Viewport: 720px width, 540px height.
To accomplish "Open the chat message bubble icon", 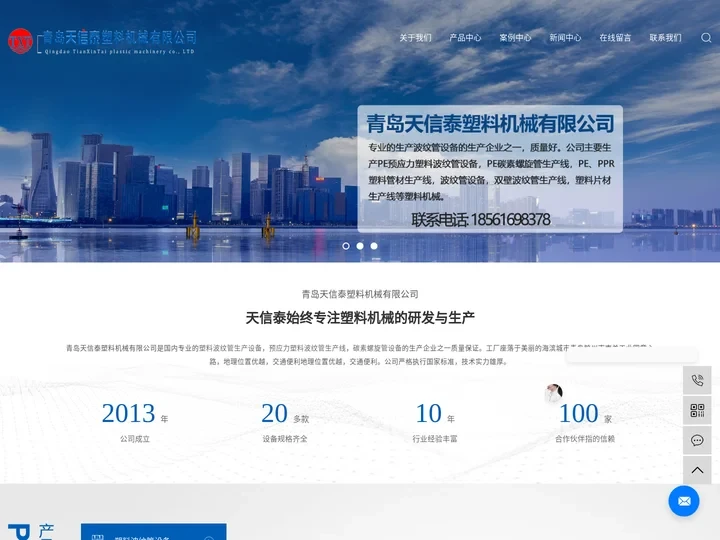I will point(697,440).
